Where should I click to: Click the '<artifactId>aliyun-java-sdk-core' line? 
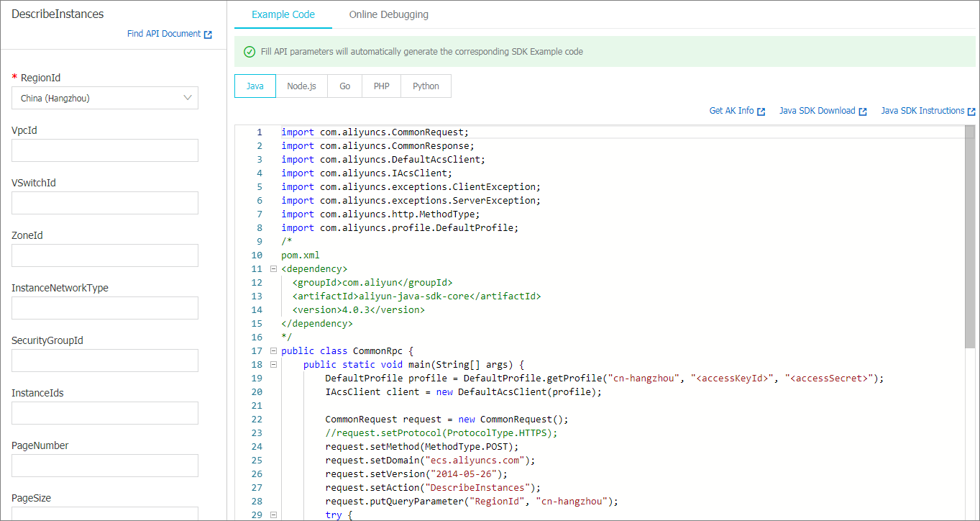click(416, 296)
